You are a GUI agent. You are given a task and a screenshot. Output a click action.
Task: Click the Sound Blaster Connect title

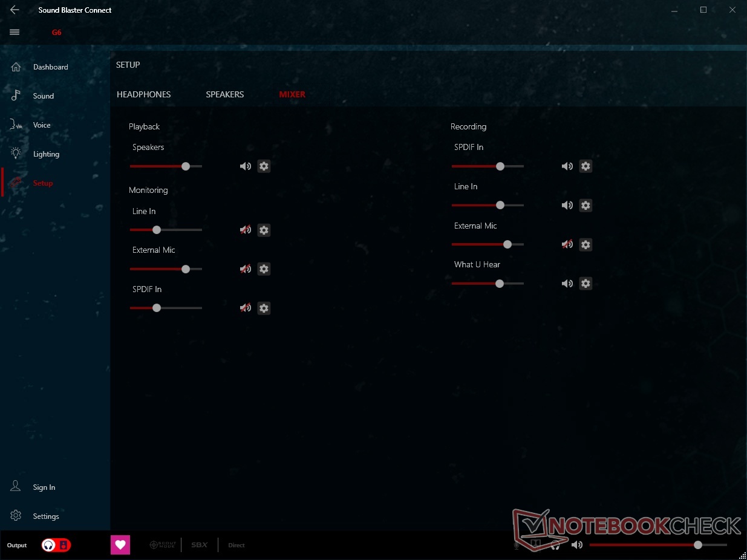tap(75, 10)
